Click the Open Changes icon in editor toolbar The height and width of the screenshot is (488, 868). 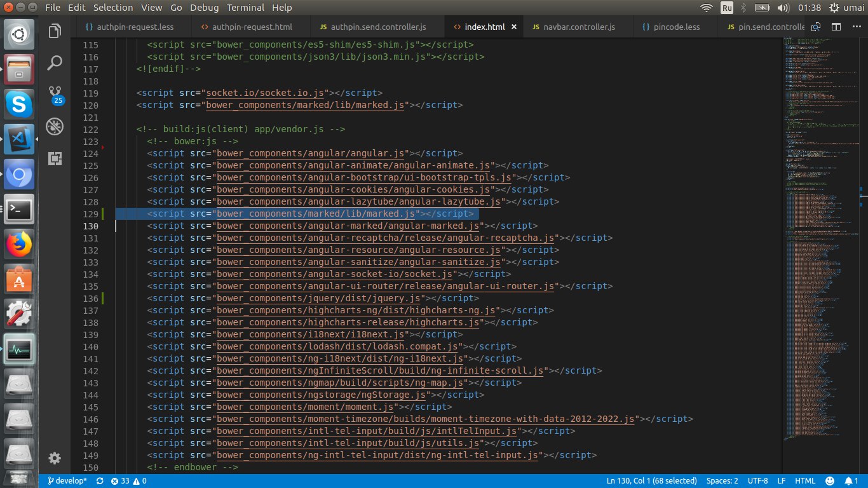pos(816,27)
